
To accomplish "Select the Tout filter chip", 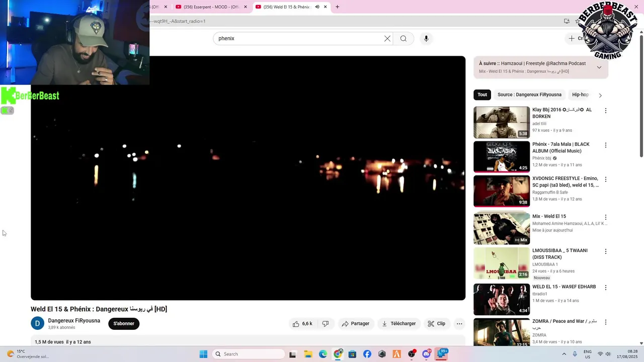I will [x=482, y=95].
